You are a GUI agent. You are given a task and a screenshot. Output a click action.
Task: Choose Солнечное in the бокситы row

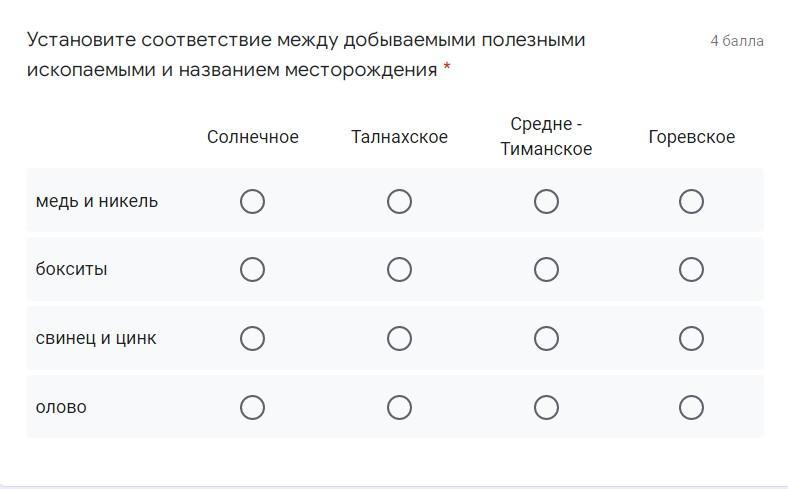tap(252, 270)
